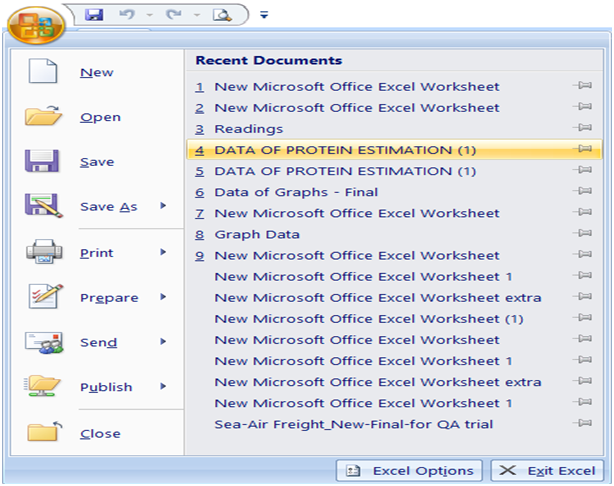Click the Undo arrow in Quick Access toolbar
614x486 pixels.
coord(127,14)
